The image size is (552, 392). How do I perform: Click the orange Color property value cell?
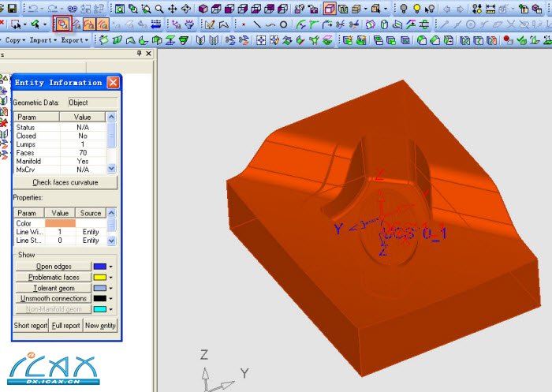coord(60,223)
